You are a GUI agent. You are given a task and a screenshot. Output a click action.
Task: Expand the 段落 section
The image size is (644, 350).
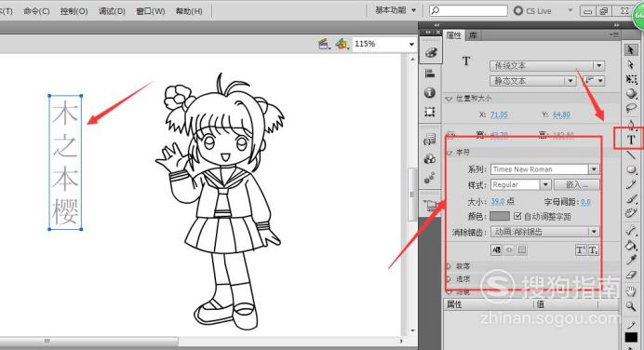[449, 266]
